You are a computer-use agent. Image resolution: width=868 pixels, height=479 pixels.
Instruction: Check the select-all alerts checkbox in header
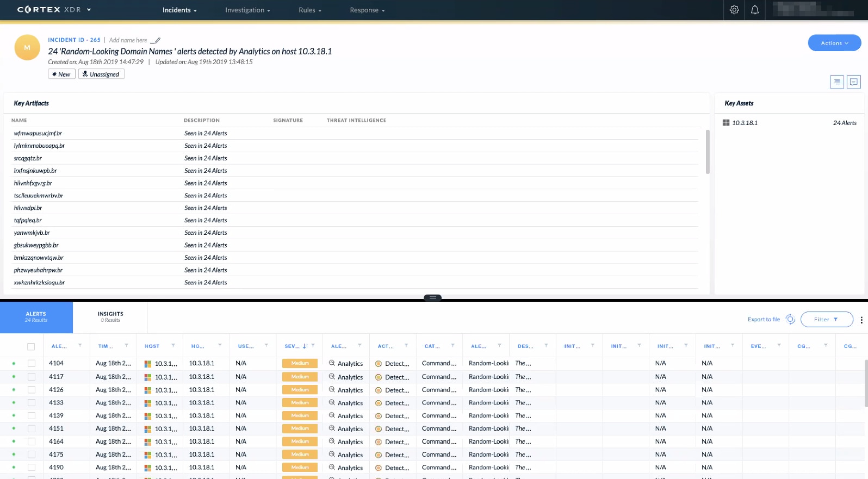pos(31,346)
